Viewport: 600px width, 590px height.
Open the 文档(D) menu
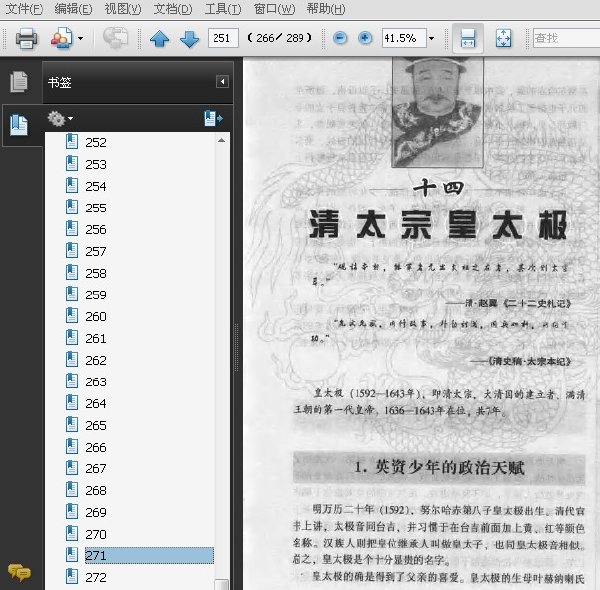[173, 8]
